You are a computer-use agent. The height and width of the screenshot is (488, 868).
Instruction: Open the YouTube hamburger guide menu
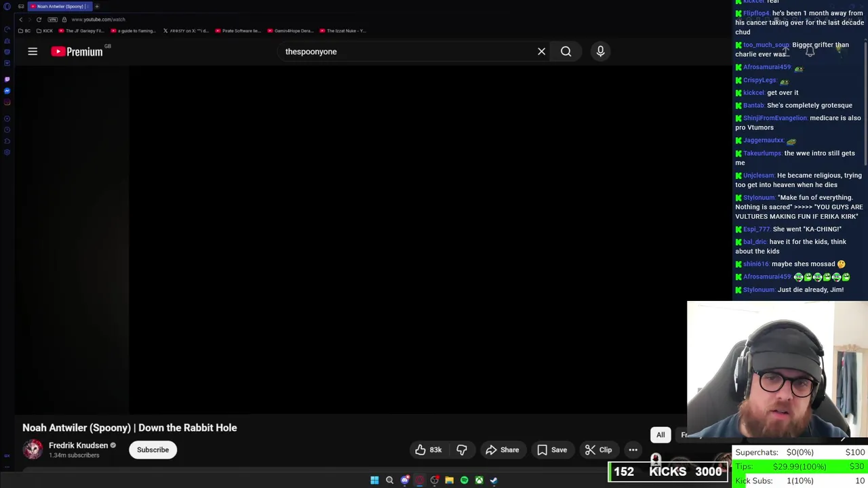[x=33, y=52]
